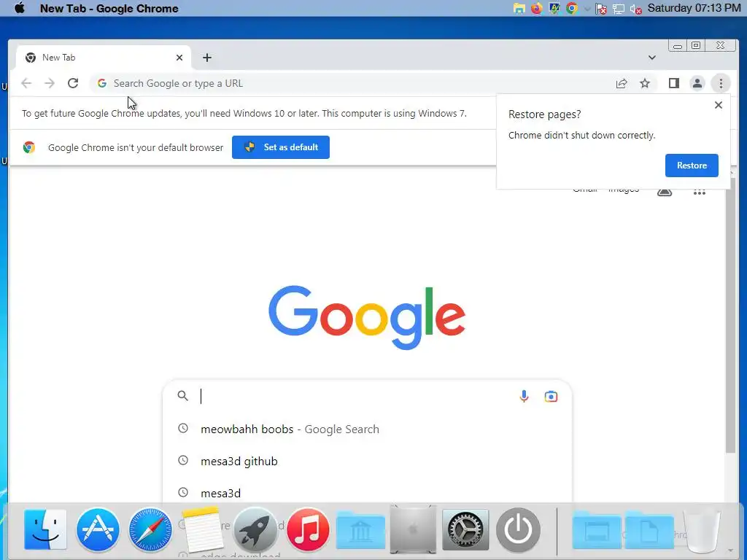Open the Chrome side panel icon
Image resolution: width=747 pixels, height=560 pixels.
[x=673, y=83]
